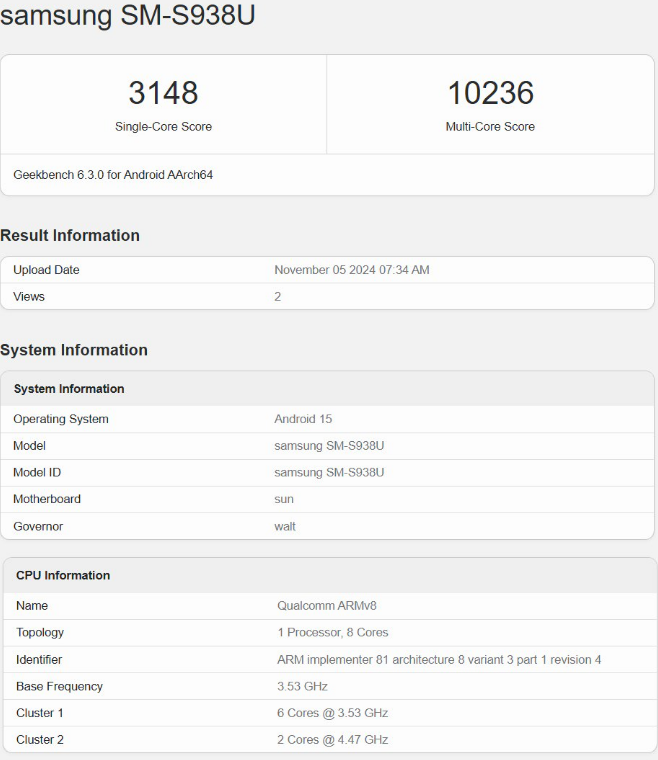This screenshot has height=760, width=658.
Task: Click the large System Information section heading
Action: click(x=74, y=350)
